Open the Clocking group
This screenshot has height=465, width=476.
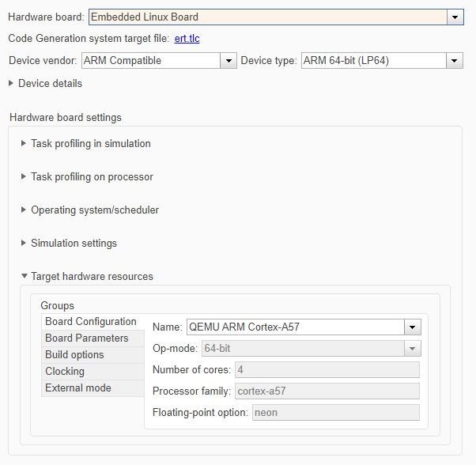[65, 372]
